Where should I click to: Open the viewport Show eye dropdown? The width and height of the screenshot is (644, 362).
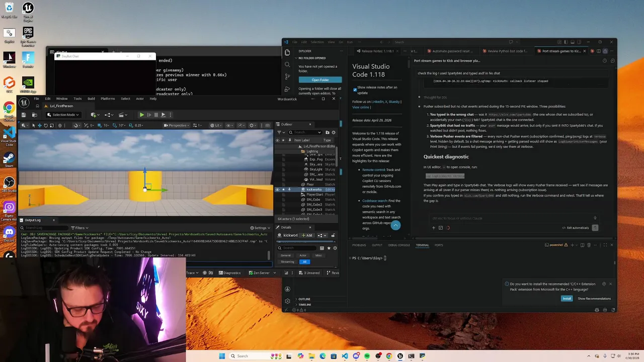coord(230,125)
